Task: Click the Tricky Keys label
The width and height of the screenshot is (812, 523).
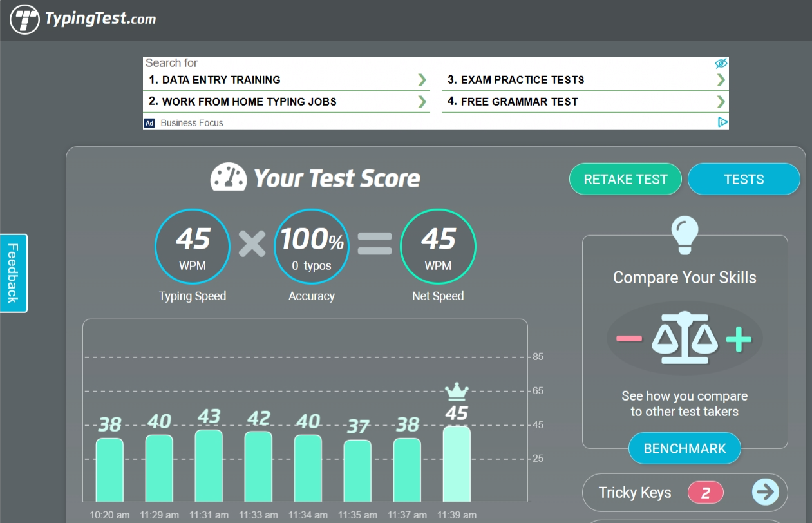Action: (635, 493)
